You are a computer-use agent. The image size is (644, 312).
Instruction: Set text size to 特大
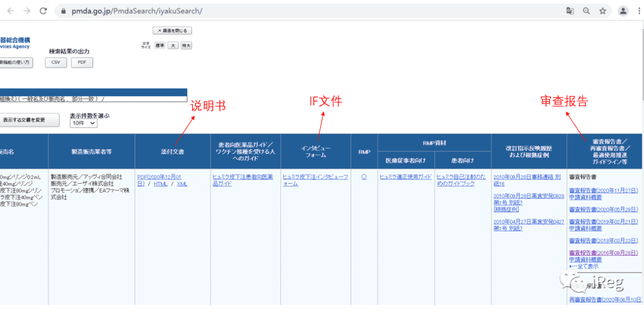(x=186, y=45)
